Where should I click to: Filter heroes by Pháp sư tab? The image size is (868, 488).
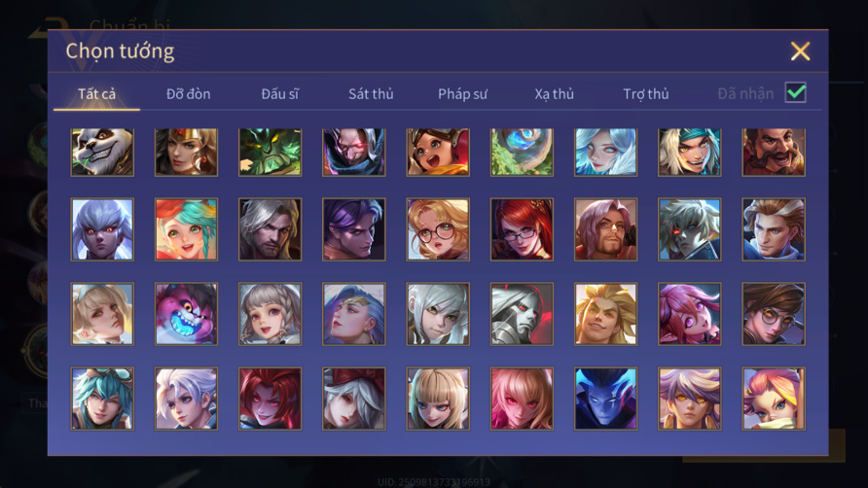462,94
